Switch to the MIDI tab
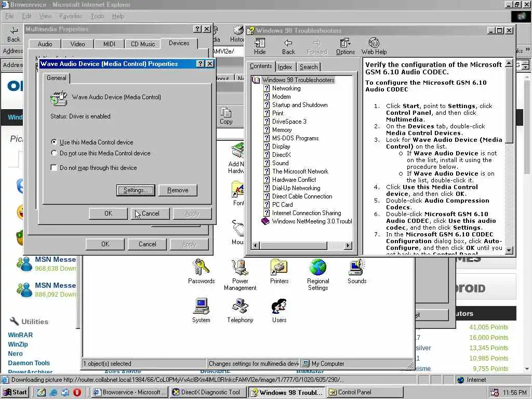This screenshot has height=399, width=532. 109,44
